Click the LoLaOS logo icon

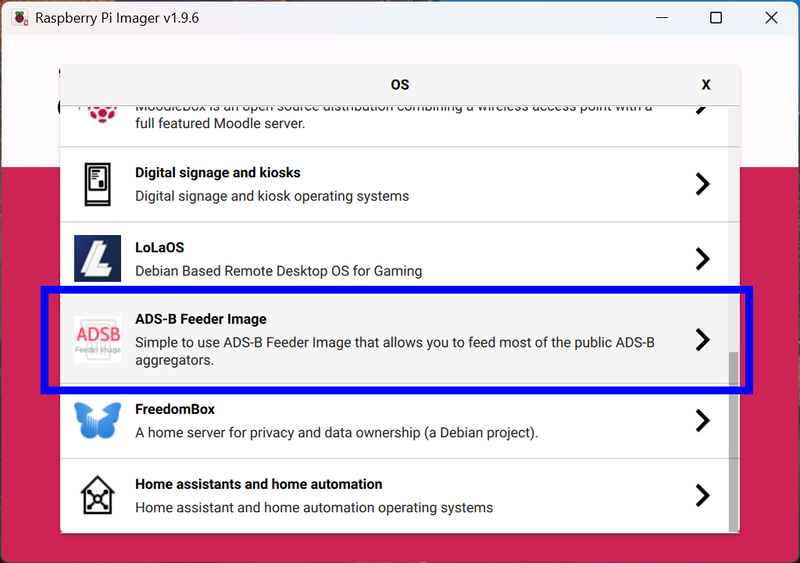(98, 259)
